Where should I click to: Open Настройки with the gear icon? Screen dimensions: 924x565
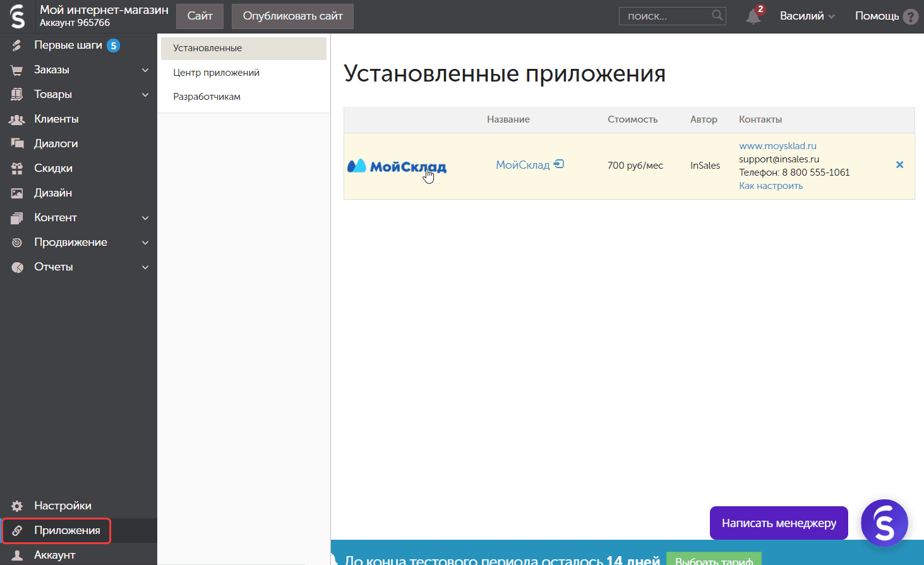tap(17, 506)
